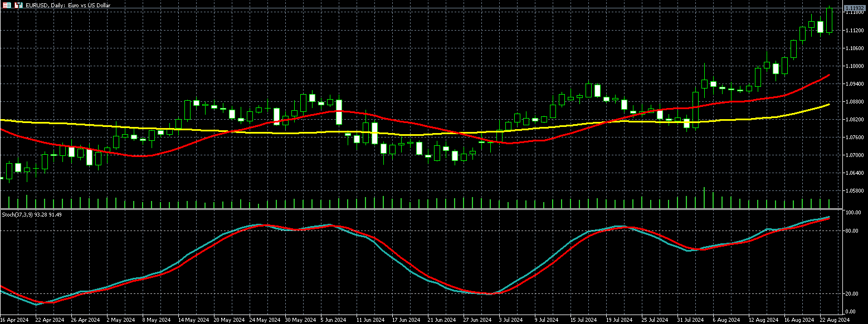
Task: Click the 16 Apr 2024 date label
Action: pos(15,320)
